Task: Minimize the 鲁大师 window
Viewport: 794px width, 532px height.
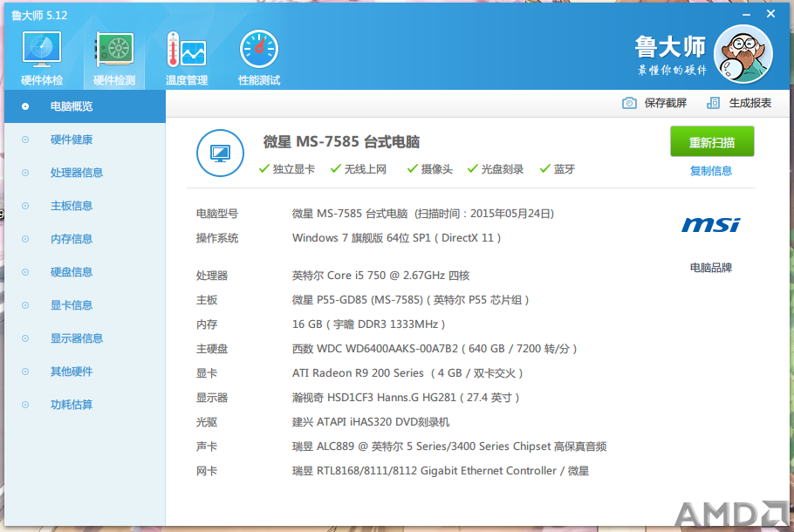Action: click(x=746, y=15)
